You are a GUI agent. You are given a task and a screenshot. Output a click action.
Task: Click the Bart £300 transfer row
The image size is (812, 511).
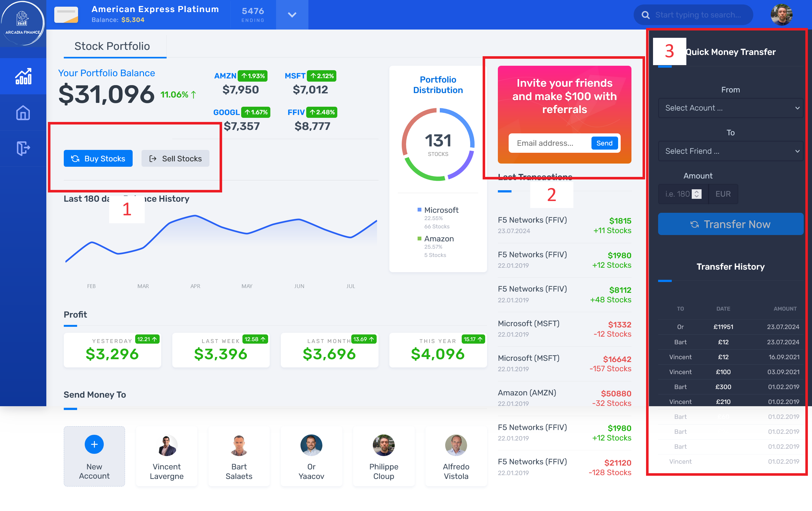pos(731,387)
